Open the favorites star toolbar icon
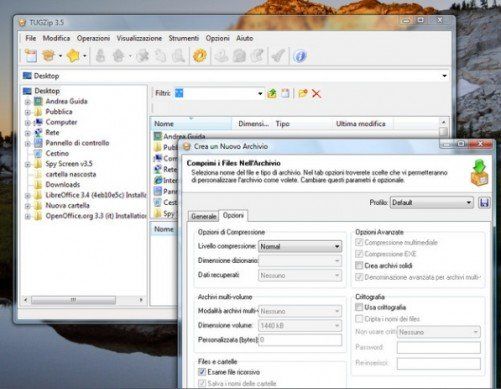This screenshot has width=501, height=389. (x=73, y=56)
